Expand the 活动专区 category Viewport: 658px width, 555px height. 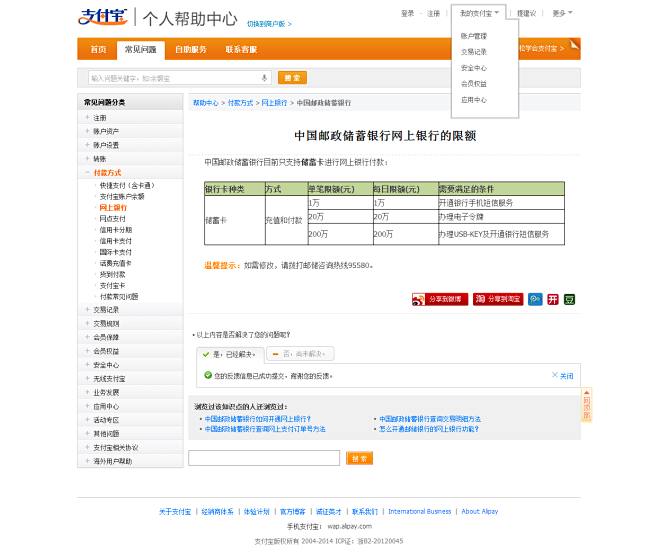click(131, 420)
